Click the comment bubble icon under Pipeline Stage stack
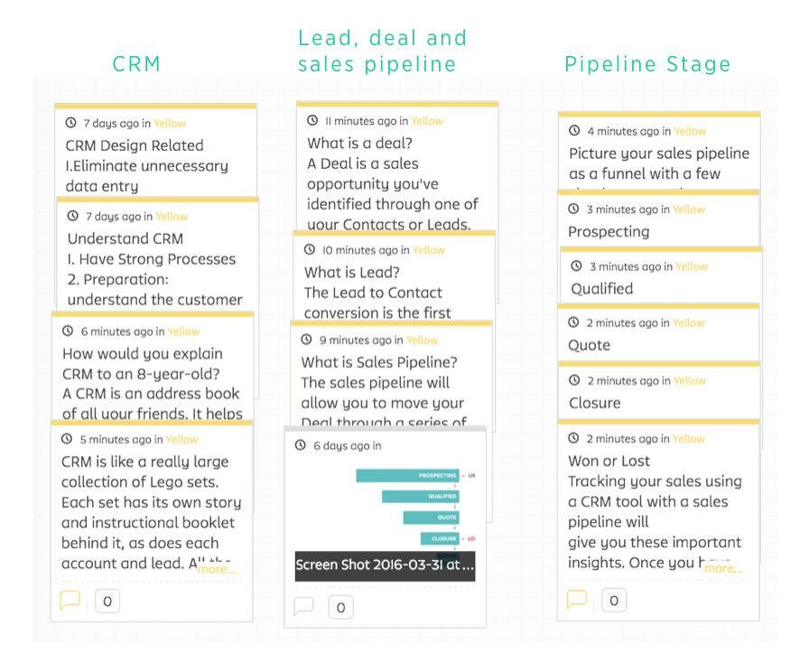Screen dimensions: 809x672 pyautogui.click(x=576, y=599)
